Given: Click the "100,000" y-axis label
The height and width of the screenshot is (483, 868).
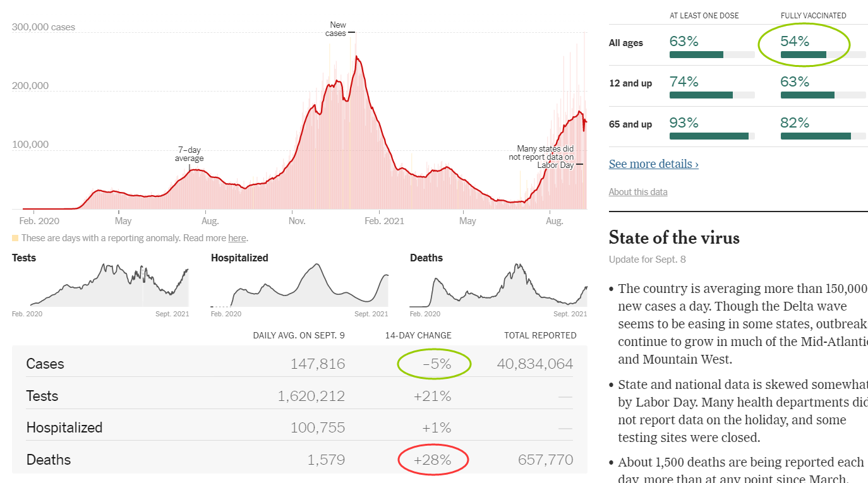Looking at the screenshot, I should (x=30, y=145).
